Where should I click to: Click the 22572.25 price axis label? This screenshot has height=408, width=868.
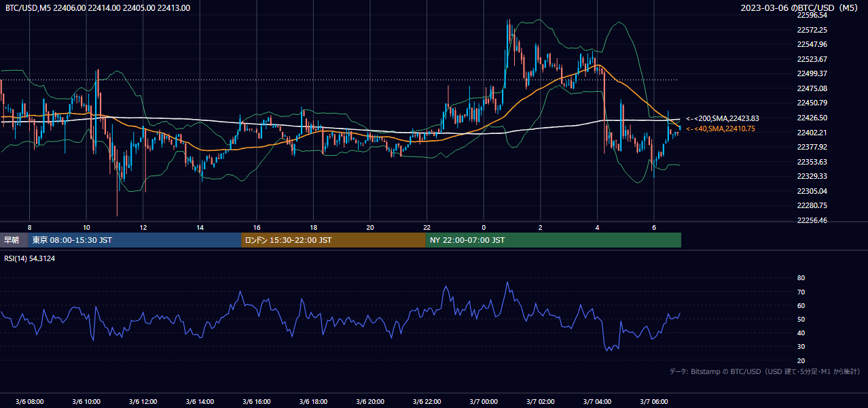coord(812,30)
